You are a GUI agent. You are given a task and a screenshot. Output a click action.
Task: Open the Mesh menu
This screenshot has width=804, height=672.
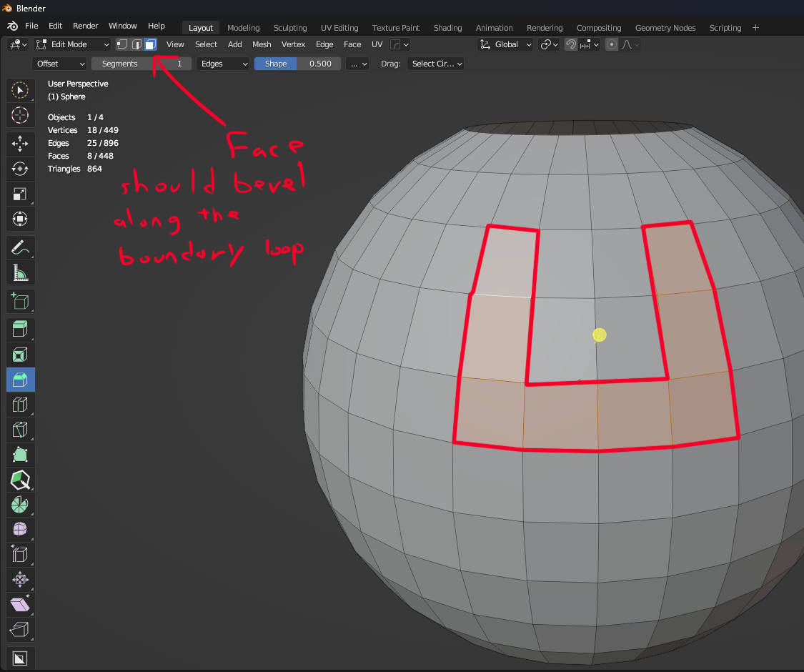[x=262, y=44]
